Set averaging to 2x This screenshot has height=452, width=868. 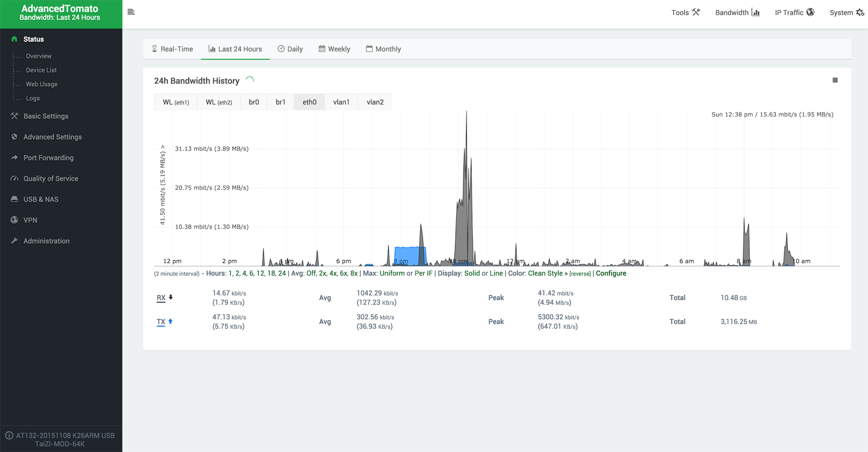pyautogui.click(x=323, y=274)
